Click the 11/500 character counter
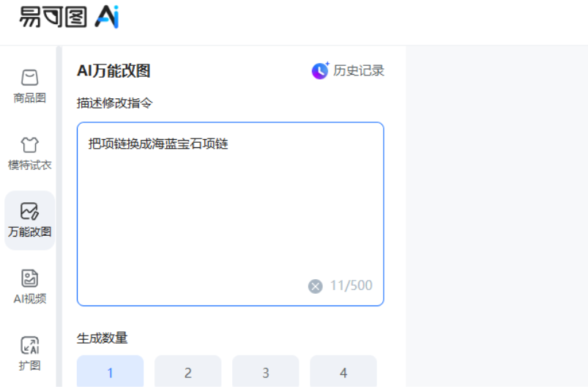Screen dimensions: 588x389 point(351,286)
